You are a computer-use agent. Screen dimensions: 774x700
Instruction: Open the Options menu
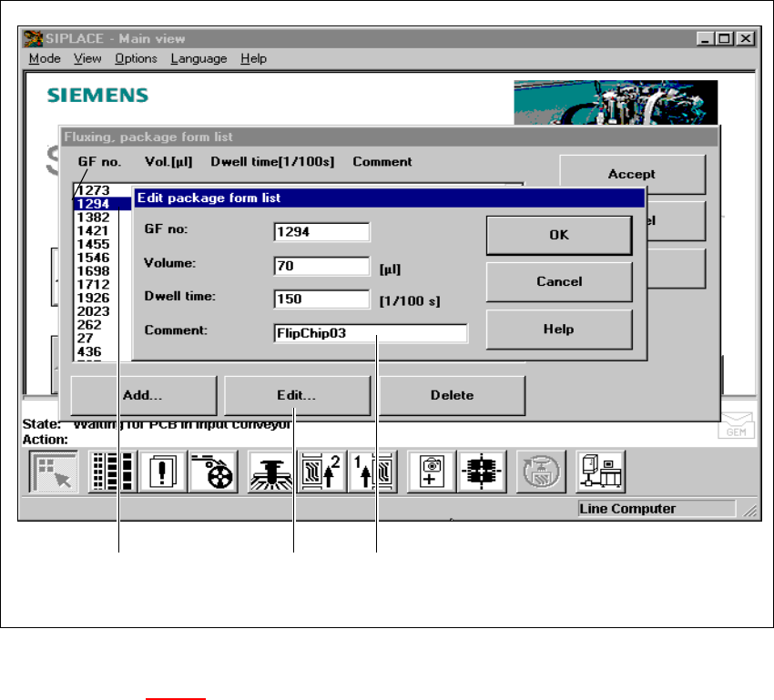click(x=136, y=58)
